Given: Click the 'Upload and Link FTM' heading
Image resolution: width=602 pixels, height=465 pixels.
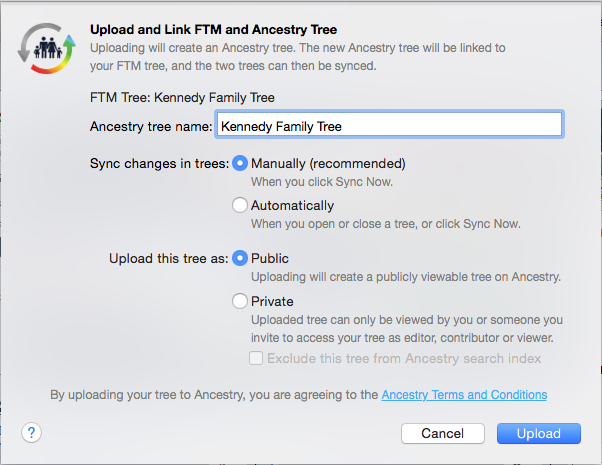Looking at the screenshot, I should [213, 30].
